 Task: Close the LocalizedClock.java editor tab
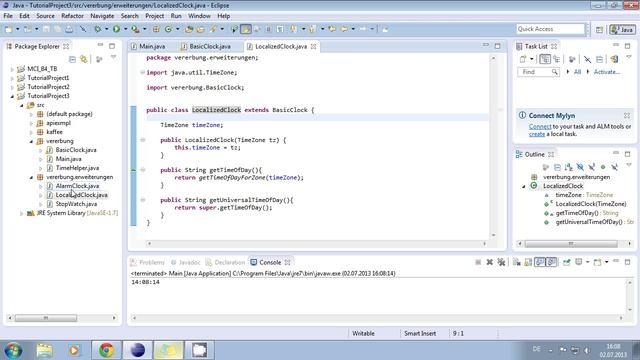click(313, 47)
